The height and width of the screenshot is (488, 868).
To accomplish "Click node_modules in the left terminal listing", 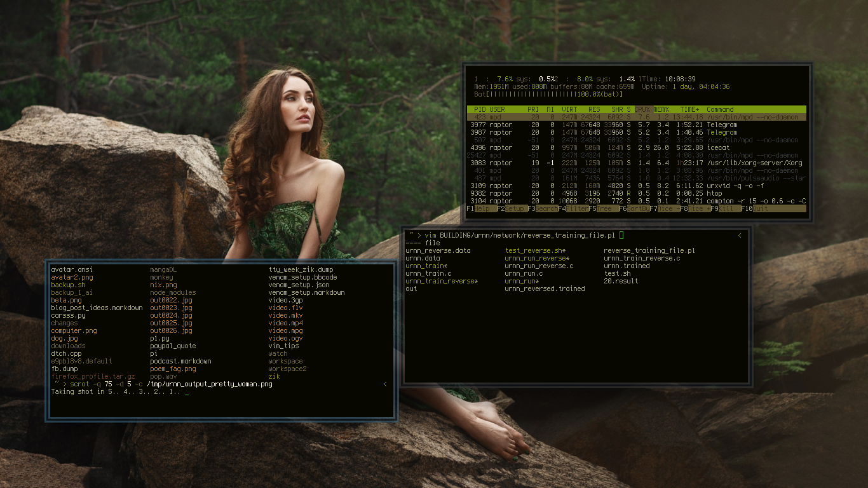I will (173, 292).
